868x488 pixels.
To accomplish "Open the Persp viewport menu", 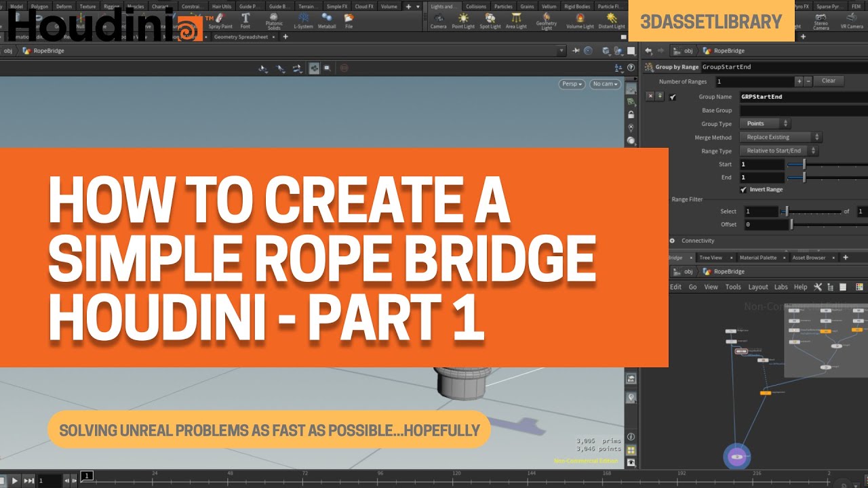I will pyautogui.click(x=572, y=84).
